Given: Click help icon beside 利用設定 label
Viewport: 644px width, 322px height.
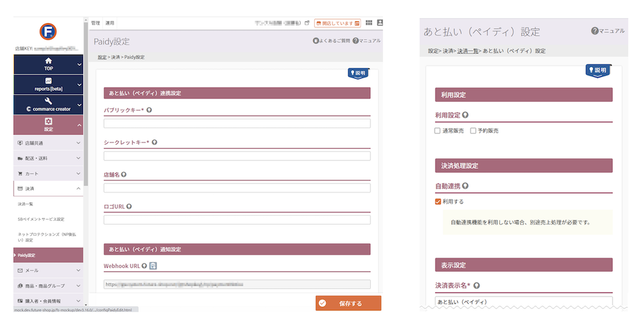Looking at the screenshot, I should [466, 115].
